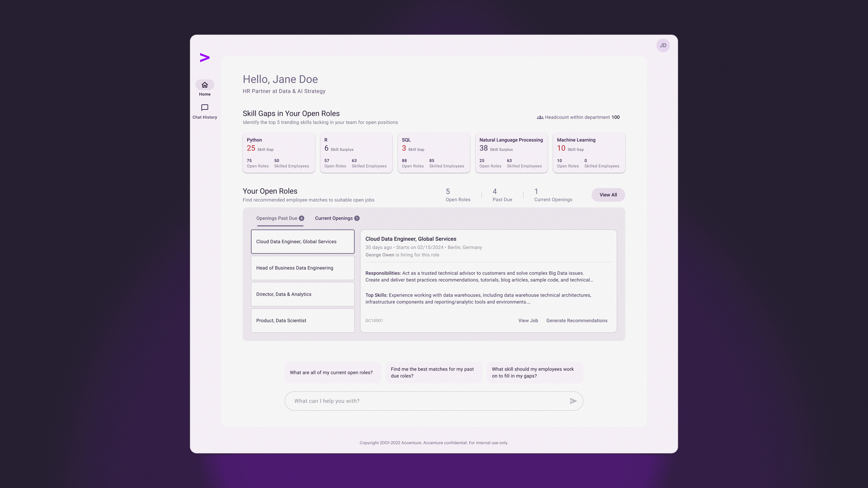This screenshot has height=488, width=868.
Task: Select Head of Business Data Engineering role
Action: point(302,268)
